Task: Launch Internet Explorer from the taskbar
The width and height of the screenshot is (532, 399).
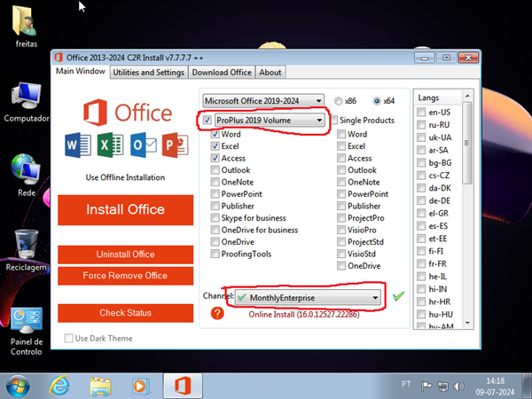Action: pos(59,386)
